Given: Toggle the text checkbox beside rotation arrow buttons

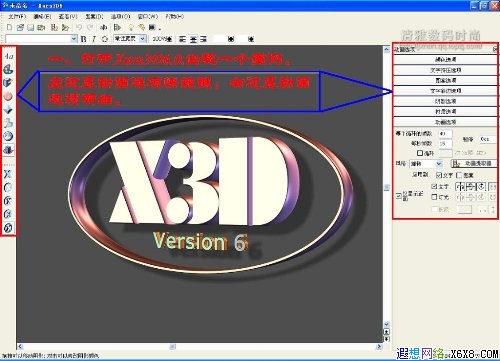Looking at the screenshot, I should (x=434, y=186).
